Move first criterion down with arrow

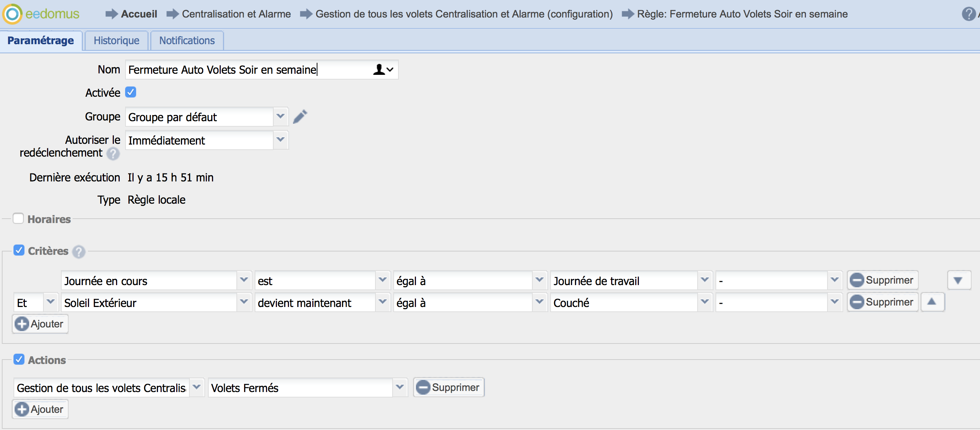(x=958, y=281)
